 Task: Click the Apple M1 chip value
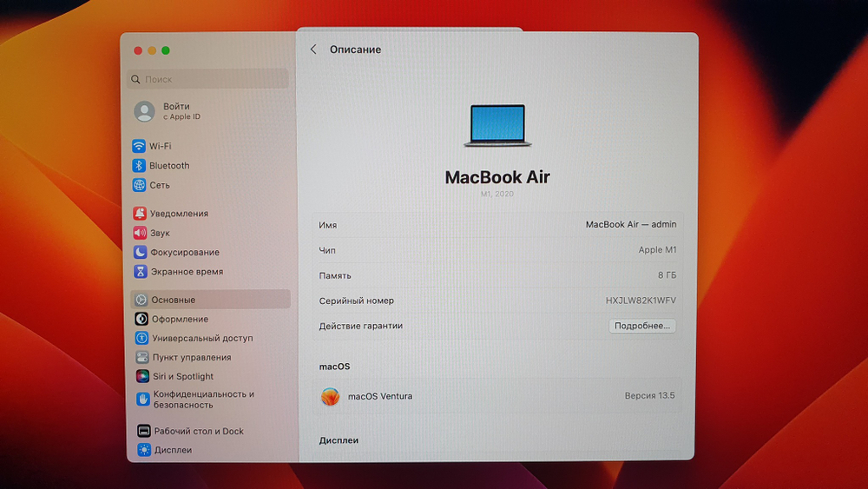point(657,250)
